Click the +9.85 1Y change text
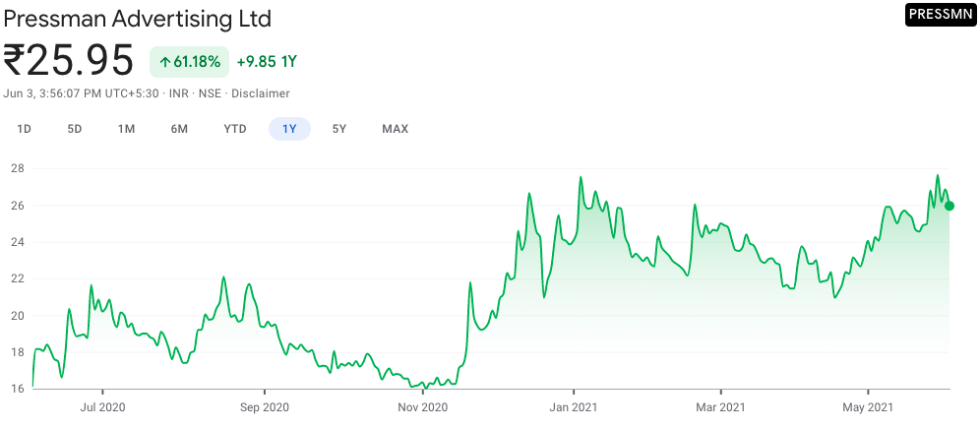Screen dimensions: 980x429 tap(267, 62)
